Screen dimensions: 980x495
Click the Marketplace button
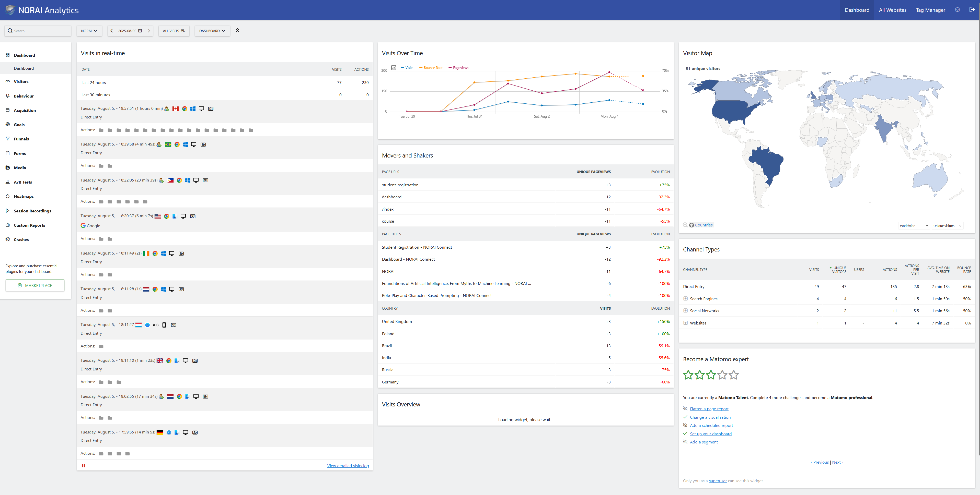35,285
